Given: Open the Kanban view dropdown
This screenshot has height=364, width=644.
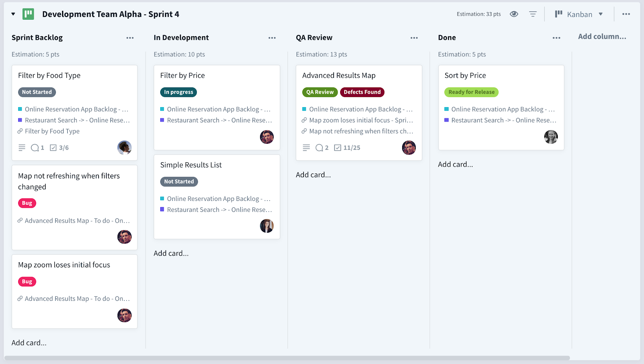Looking at the screenshot, I should pos(580,14).
